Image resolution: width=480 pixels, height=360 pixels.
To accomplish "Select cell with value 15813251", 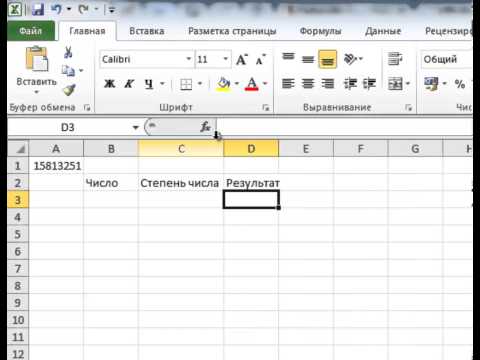I will pyautogui.click(x=56, y=166).
